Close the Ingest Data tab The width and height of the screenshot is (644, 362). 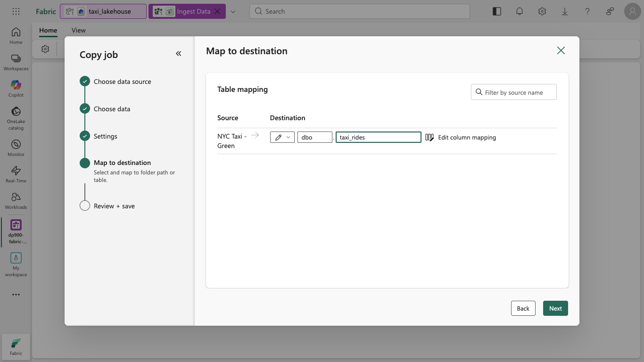pyautogui.click(x=217, y=11)
